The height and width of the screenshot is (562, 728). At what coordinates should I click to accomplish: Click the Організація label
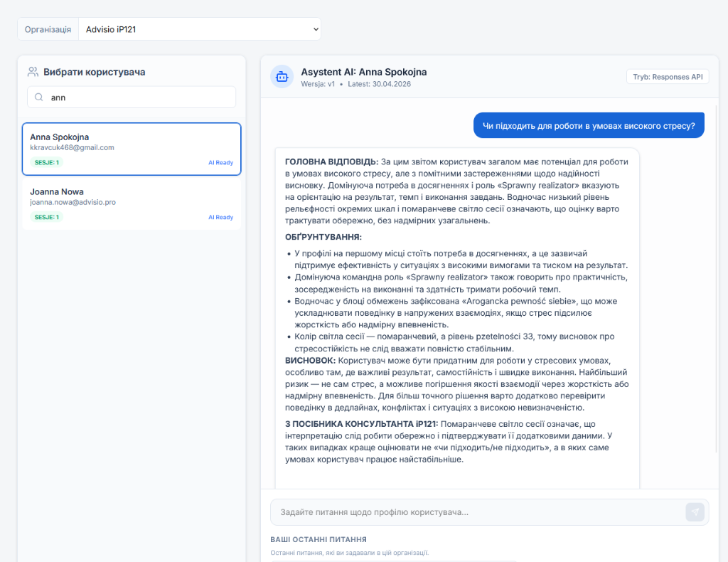tap(48, 29)
